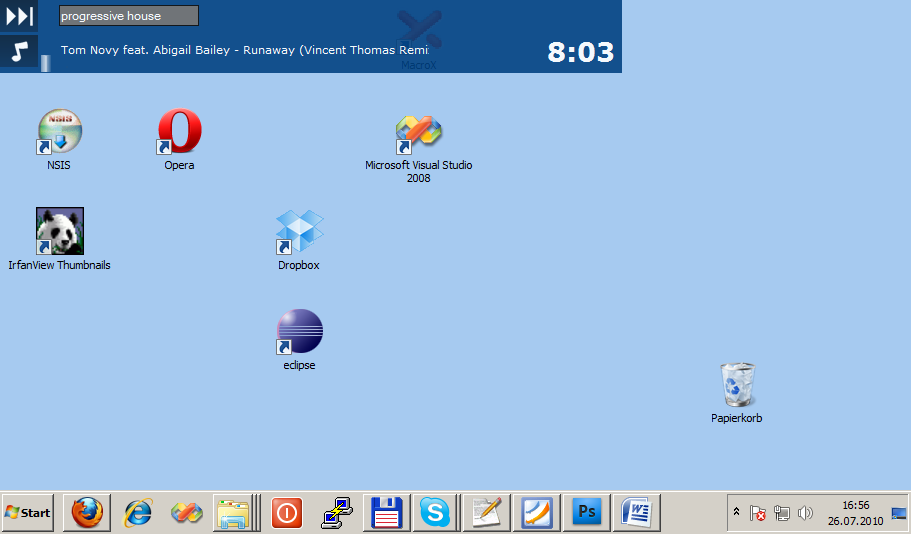Screen dimensions: 911x534
Task: Open Microsoft Word from taskbar
Action: point(637,513)
